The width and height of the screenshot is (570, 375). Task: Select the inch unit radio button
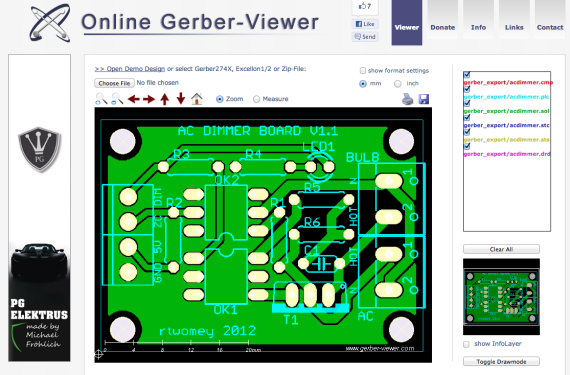click(x=398, y=84)
